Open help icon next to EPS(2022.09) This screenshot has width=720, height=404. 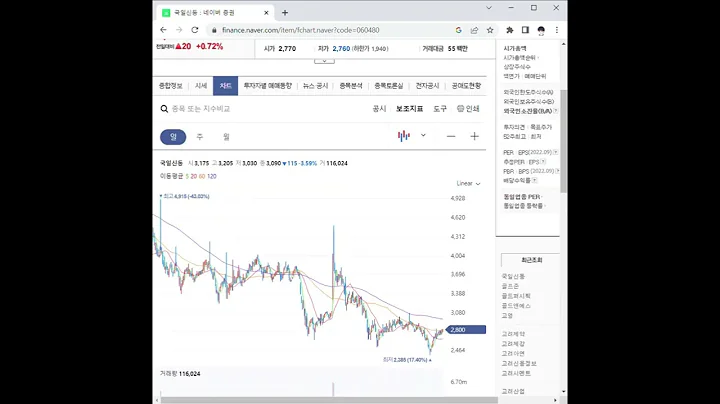coord(556,152)
